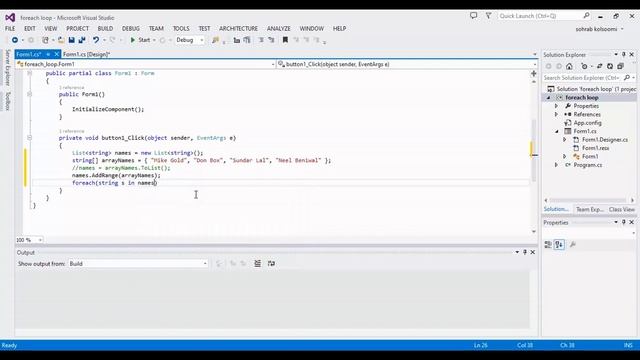640x360 pixels.
Task: Select the Solution 'foreach loop' root node
Action: [592, 89]
